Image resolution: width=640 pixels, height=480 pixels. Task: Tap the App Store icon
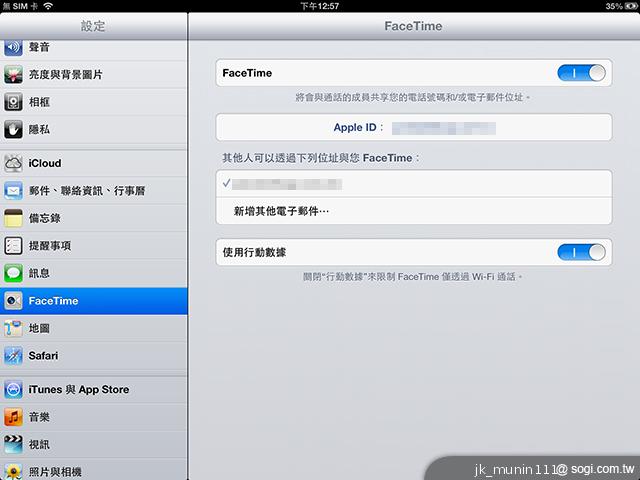[x=13, y=389]
